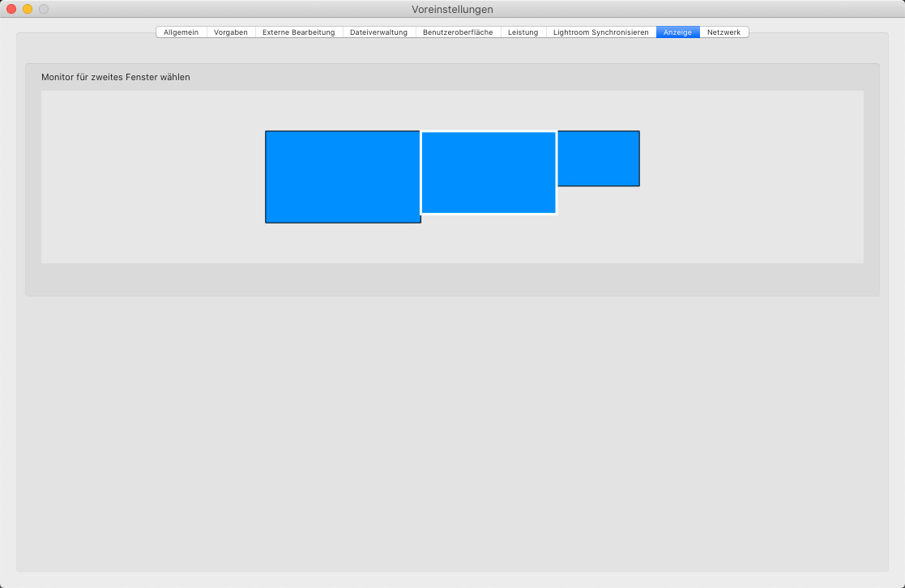Select the Externe Bearbeitung tab
Screen dimensions: 905x588
(298, 32)
